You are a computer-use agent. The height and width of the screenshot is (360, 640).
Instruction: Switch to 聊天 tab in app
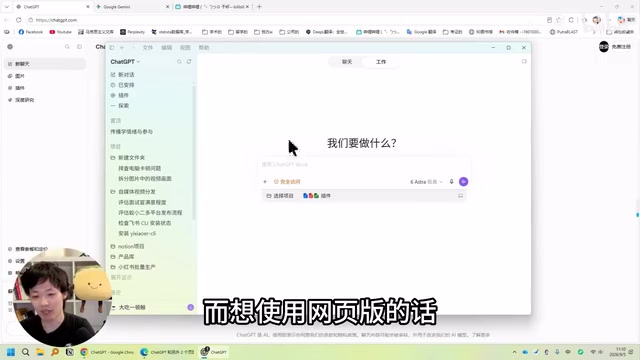(x=347, y=62)
